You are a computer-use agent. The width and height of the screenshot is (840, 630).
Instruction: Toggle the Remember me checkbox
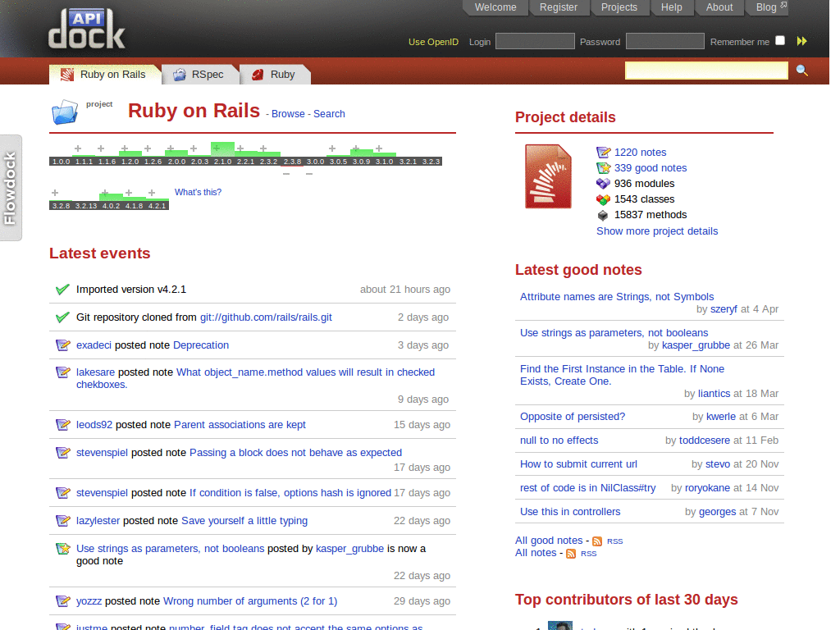(x=780, y=41)
